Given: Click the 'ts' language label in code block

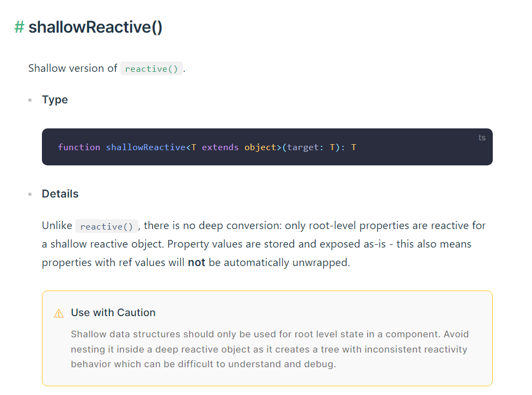Looking at the screenshot, I should tap(482, 138).
